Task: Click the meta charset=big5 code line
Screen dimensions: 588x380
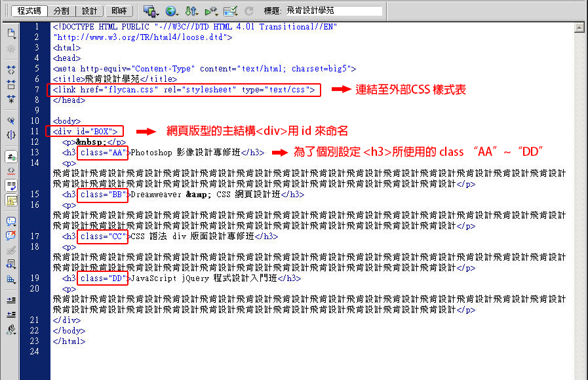Action: pos(205,69)
